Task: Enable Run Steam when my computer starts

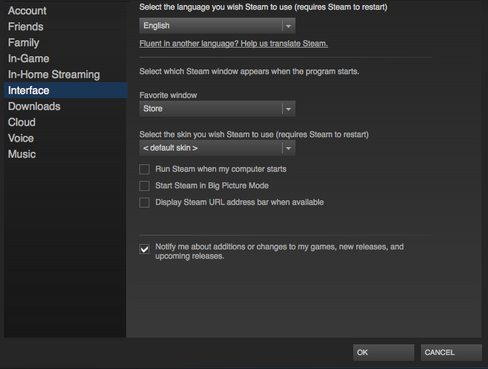Action: coord(144,169)
